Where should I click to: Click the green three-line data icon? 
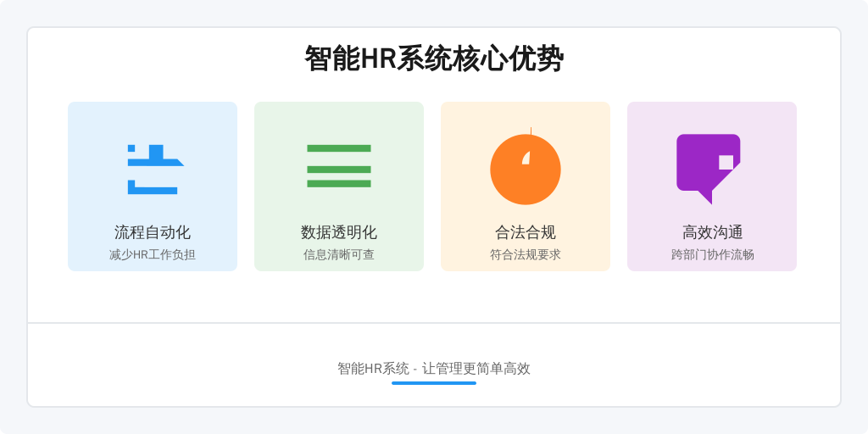(339, 166)
